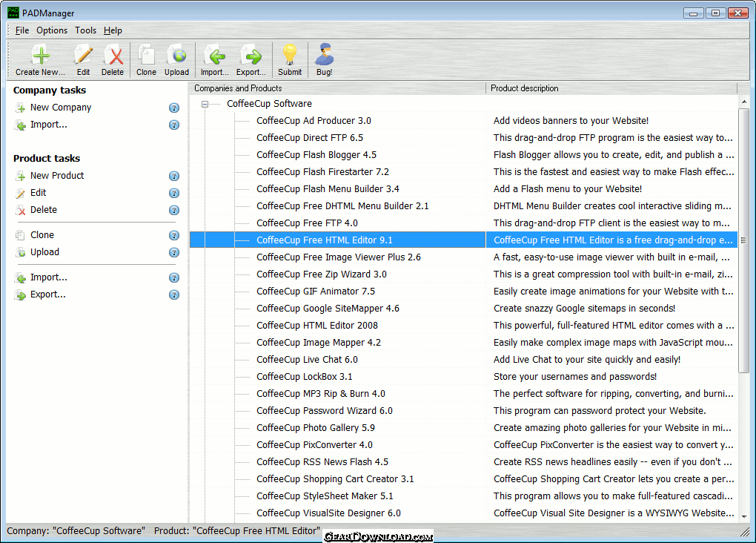Screen dimensions: 756x543
Task: Select CoffeeCup PixConverter 4.0
Action: coord(314,444)
